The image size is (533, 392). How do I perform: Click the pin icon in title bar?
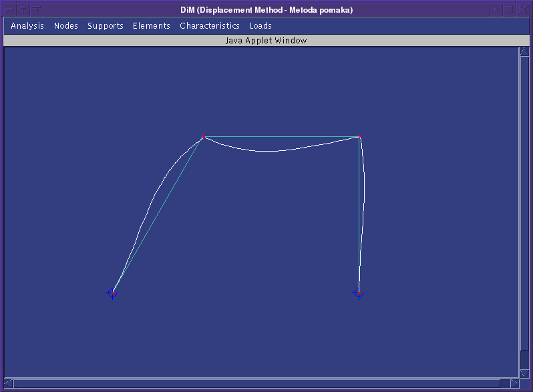point(23,9)
